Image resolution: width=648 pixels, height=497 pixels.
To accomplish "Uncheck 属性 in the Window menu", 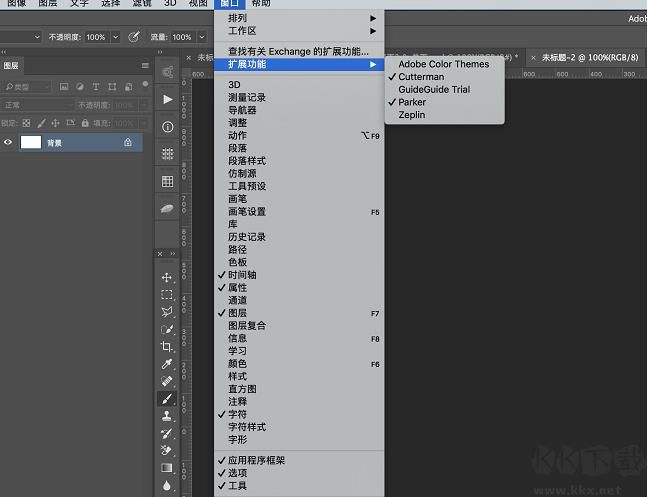I will point(299,288).
